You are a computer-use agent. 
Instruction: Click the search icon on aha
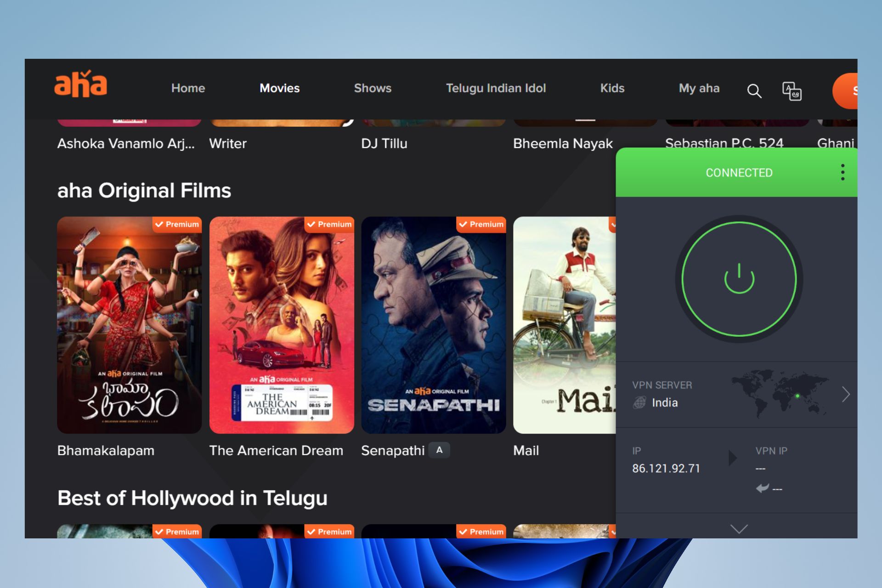(x=755, y=90)
